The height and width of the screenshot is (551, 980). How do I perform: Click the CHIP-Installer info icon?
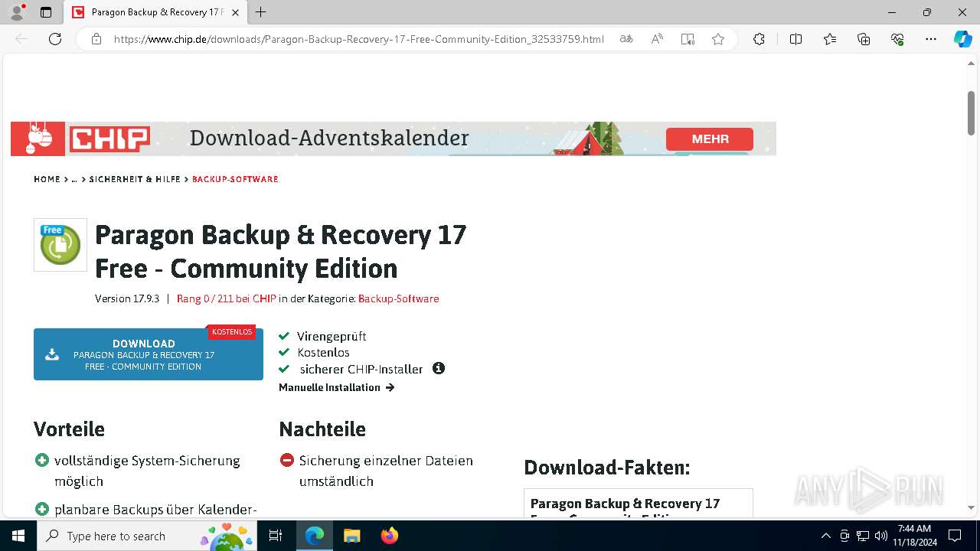(x=439, y=368)
